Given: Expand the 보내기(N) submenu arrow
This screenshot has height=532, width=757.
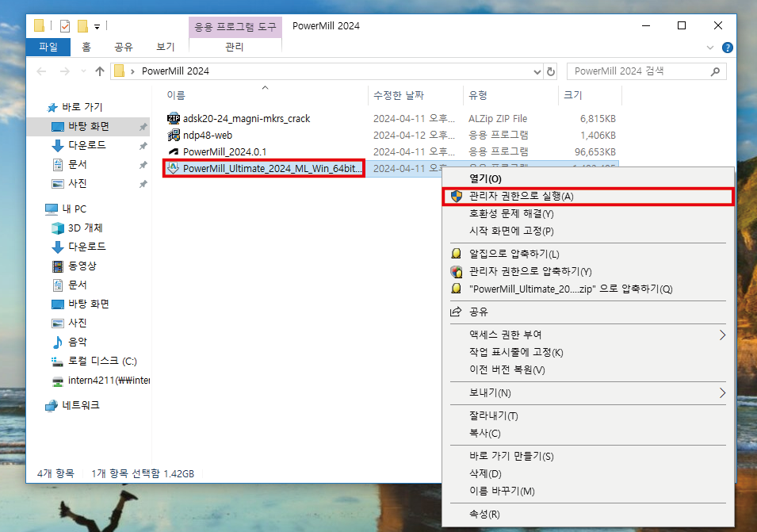Looking at the screenshot, I should [722, 393].
